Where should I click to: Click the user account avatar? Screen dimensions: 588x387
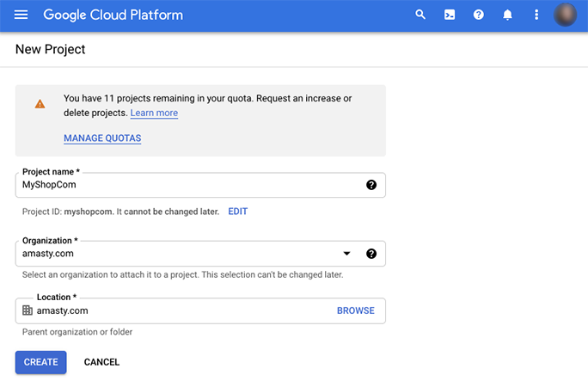coord(565,15)
